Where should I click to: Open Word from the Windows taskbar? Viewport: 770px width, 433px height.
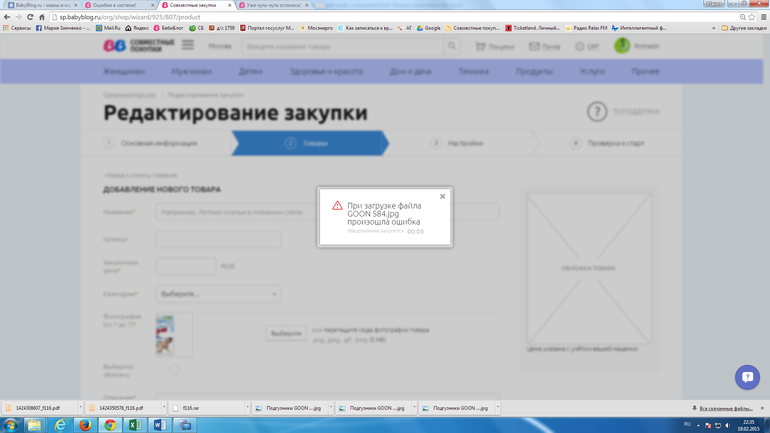159,425
